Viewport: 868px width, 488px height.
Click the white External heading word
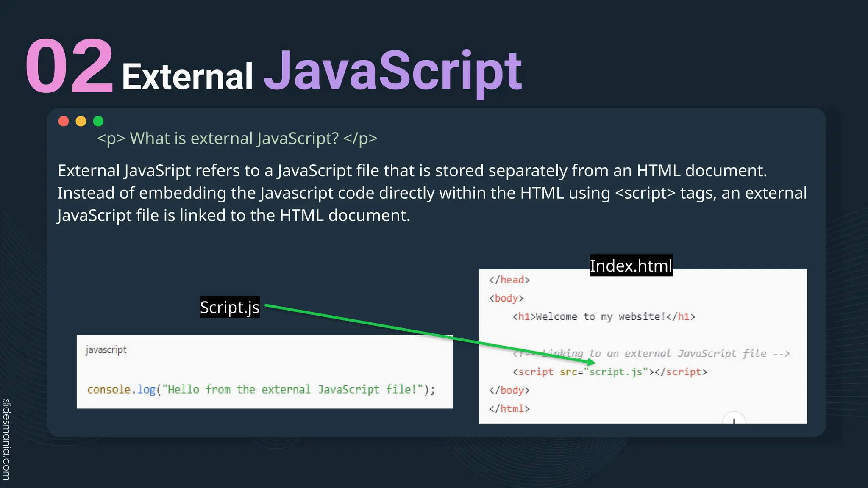tap(187, 77)
